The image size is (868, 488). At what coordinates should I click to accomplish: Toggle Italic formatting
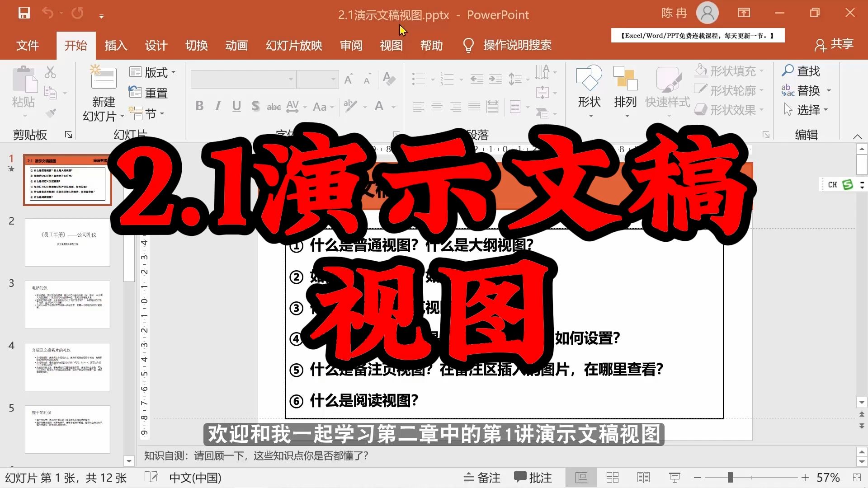coord(217,106)
